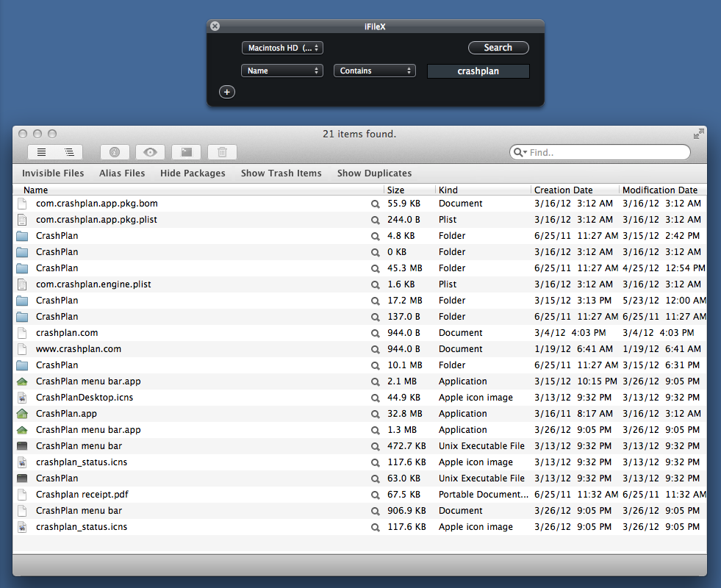Image resolution: width=721 pixels, height=588 pixels.
Task: Click the Portable Document... kind cell
Action: coord(484,494)
